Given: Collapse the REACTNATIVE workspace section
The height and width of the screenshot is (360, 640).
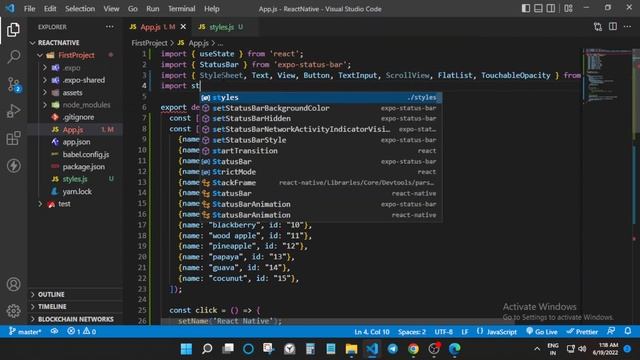Looking at the screenshot, I should coord(33,43).
